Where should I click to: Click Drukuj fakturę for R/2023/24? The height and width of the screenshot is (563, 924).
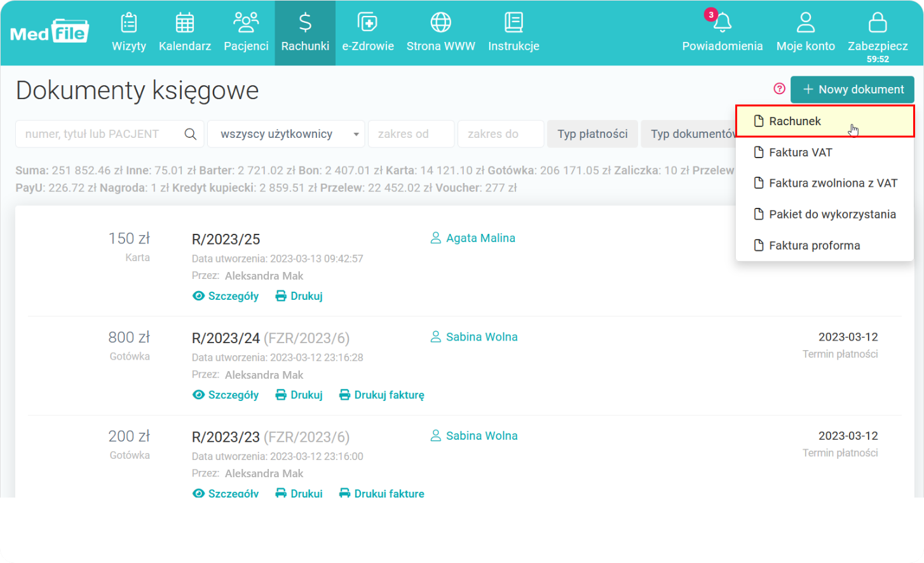pos(382,395)
